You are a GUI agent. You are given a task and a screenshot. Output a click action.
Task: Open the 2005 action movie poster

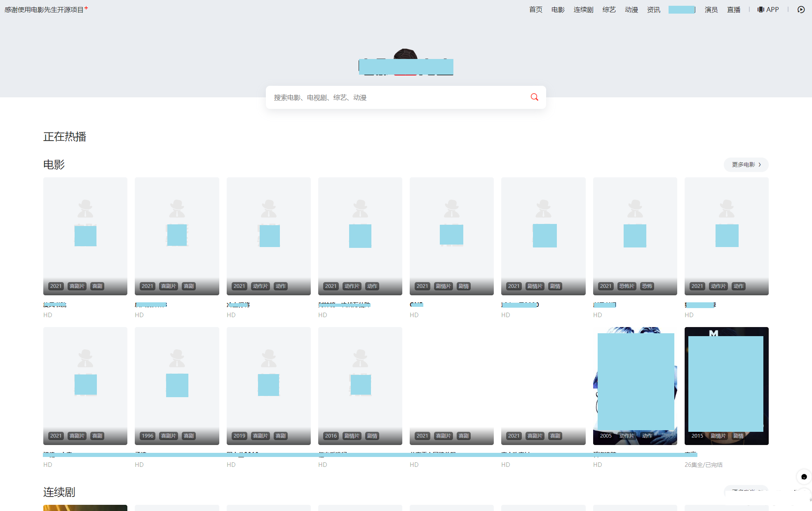(635, 386)
